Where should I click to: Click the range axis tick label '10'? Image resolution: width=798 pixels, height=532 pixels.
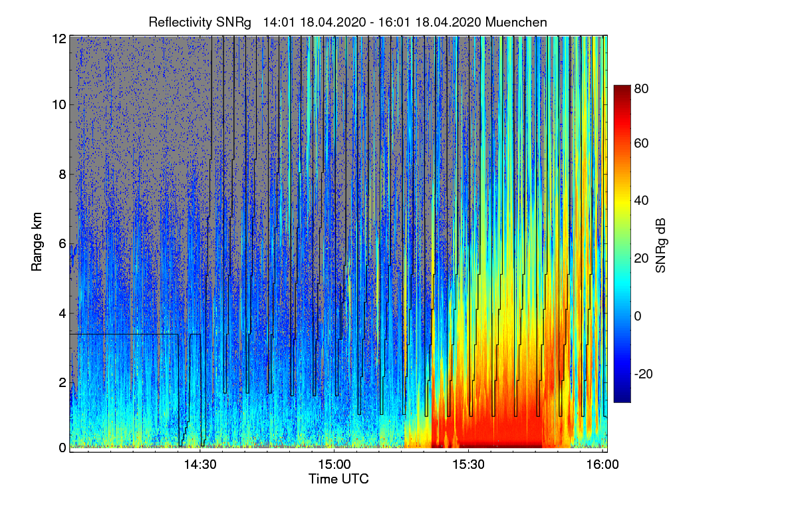[59, 104]
